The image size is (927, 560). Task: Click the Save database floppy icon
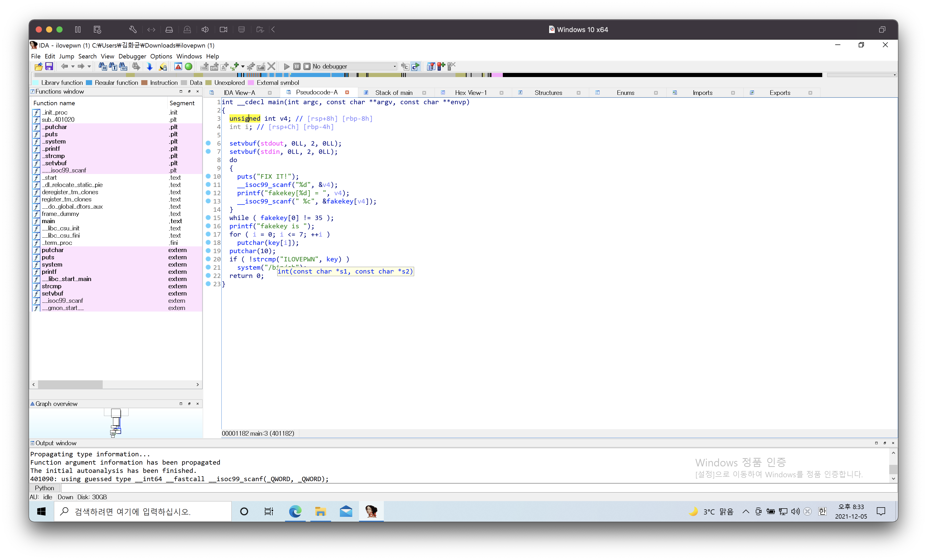pyautogui.click(x=49, y=66)
